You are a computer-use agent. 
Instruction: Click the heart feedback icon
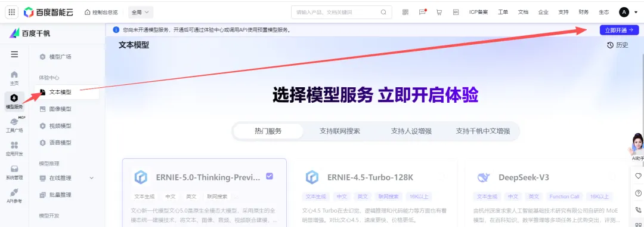coord(638,176)
